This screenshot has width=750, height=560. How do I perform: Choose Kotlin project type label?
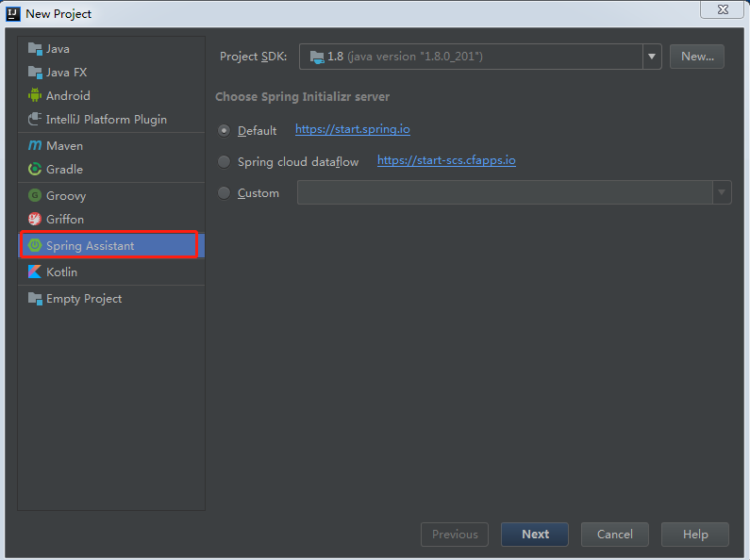(61, 272)
